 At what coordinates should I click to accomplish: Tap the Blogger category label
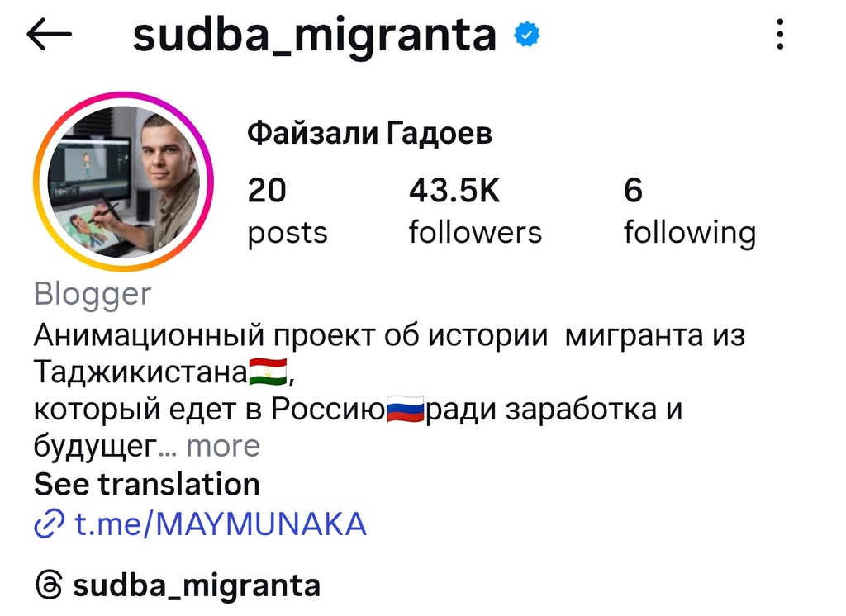click(93, 294)
